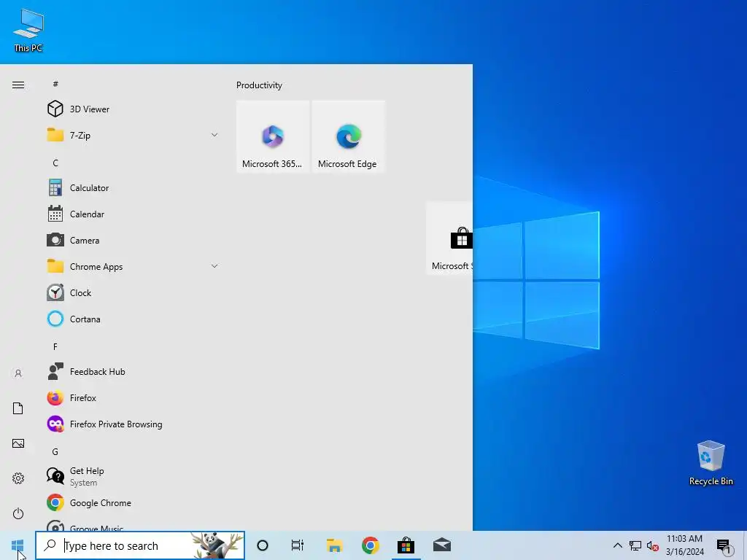747x560 pixels.
Task: Click the 'F' letter group header
Action: tap(55, 346)
